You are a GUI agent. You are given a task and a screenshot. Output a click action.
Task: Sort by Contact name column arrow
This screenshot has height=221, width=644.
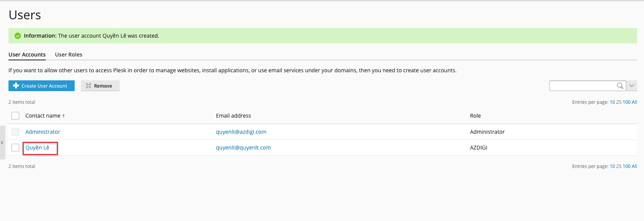click(64, 116)
